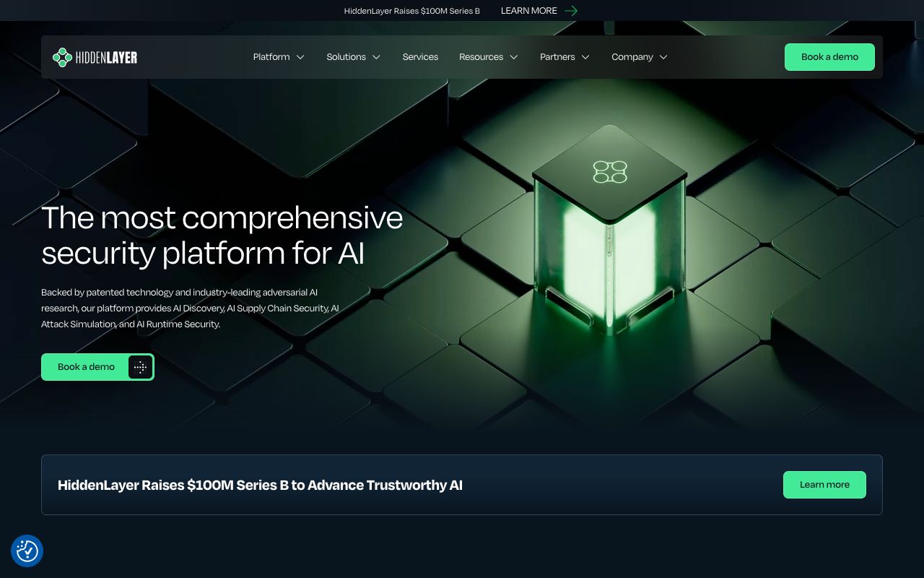Viewport: 924px width, 578px height.
Task: Click the 'Backed by patented technology' paragraph
Action: 190,309
